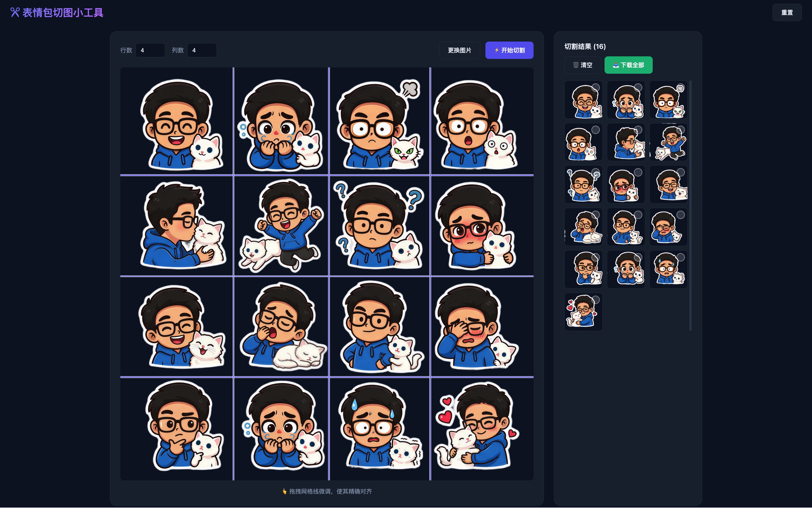Click the 列数 input field
The image size is (812, 509).
201,50
